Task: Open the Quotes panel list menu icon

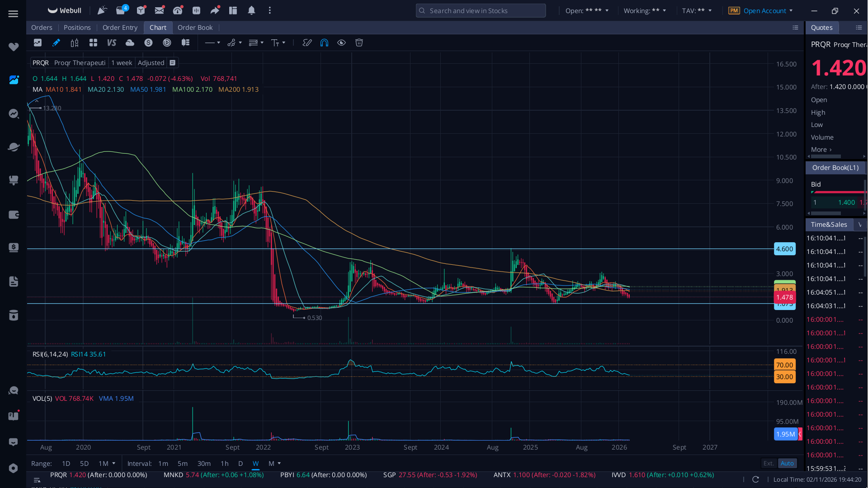Action: coord(859,28)
